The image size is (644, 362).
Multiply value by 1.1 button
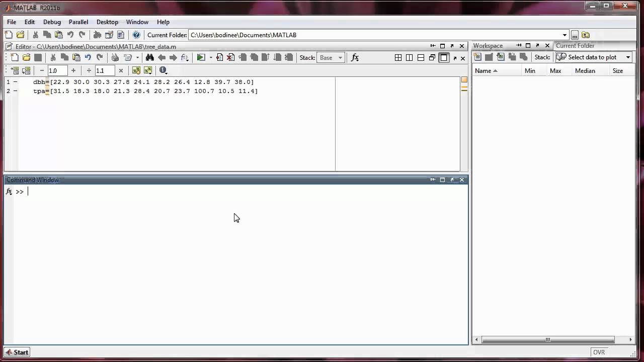121,70
